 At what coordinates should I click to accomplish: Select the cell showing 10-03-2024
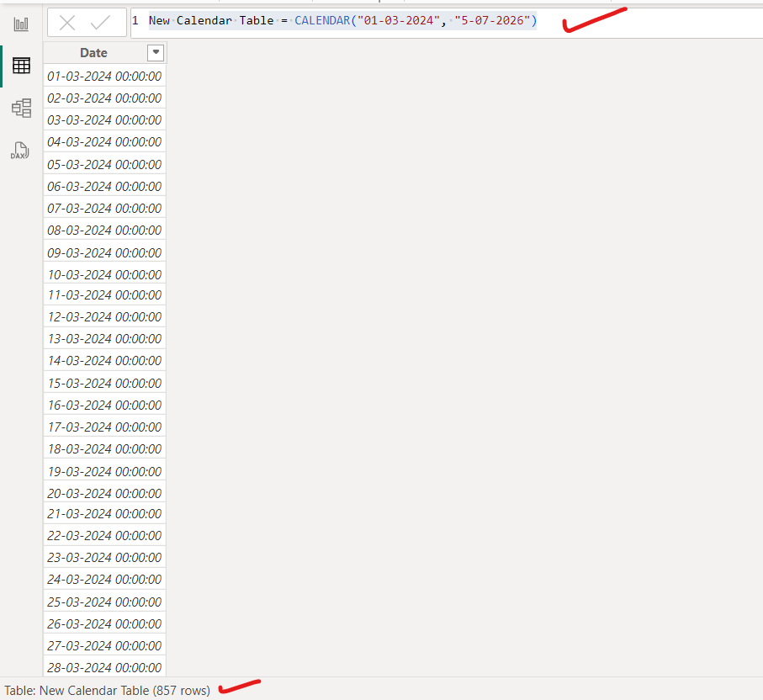(x=103, y=273)
